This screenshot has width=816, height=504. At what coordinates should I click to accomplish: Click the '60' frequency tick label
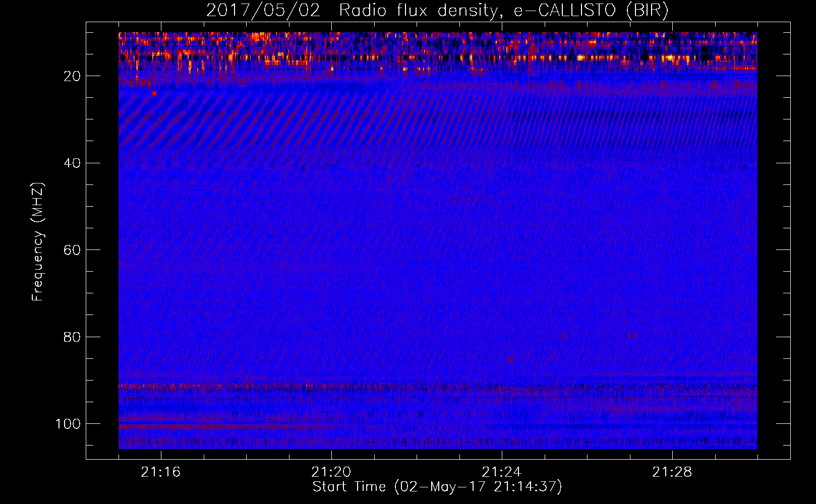click(72, 250)
